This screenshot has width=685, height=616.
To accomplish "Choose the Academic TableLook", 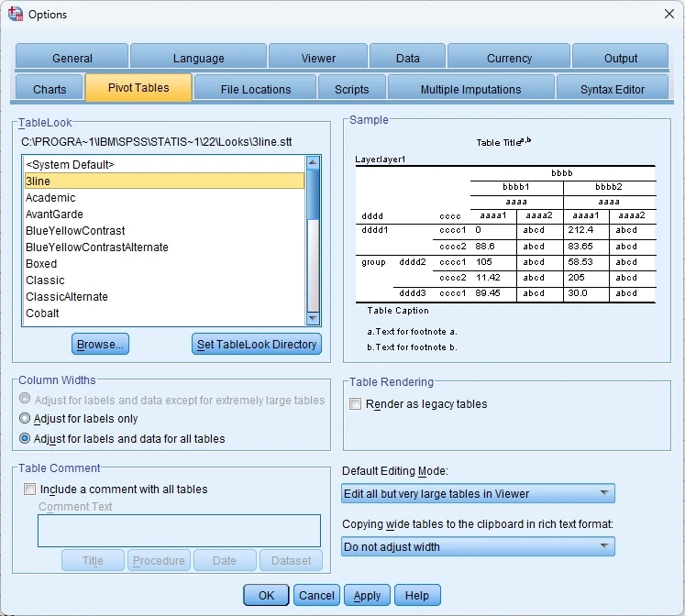I will pos(165,197).
